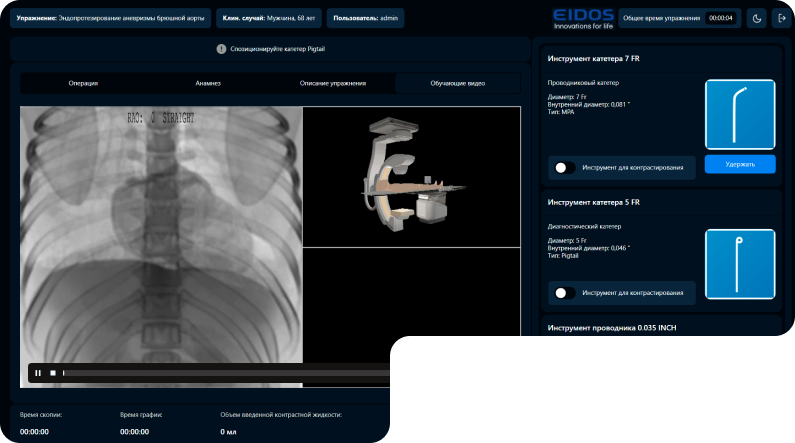Click the C-arm 3D model view
Viewport: 795px width, 443px height.
pyautogui.click(x=411, y=177)
